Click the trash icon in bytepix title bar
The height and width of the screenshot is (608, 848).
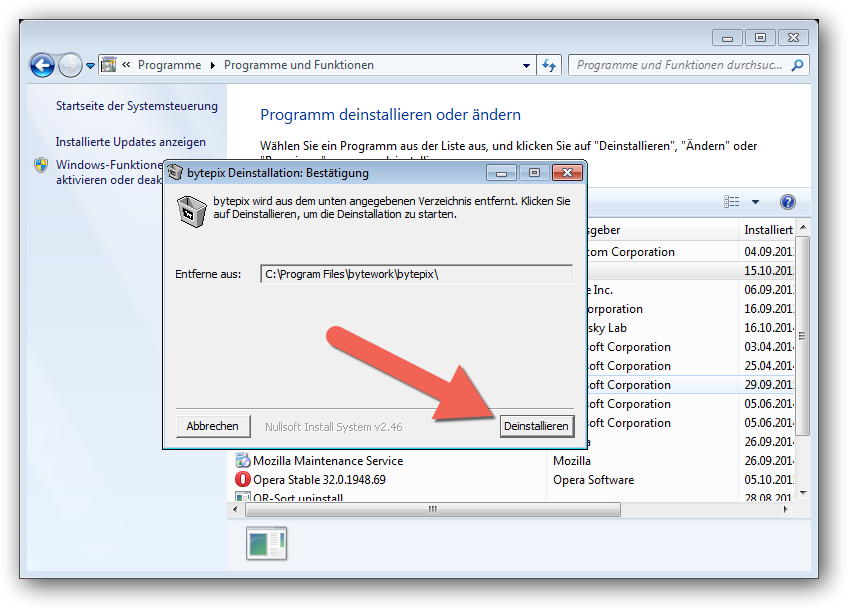point(175,173)
